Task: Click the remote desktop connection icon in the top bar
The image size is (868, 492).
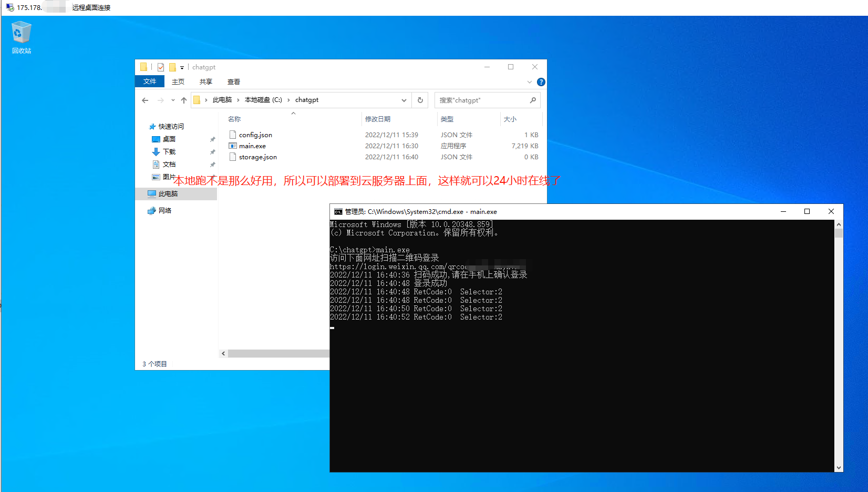Action: click(x=10, y=7)
